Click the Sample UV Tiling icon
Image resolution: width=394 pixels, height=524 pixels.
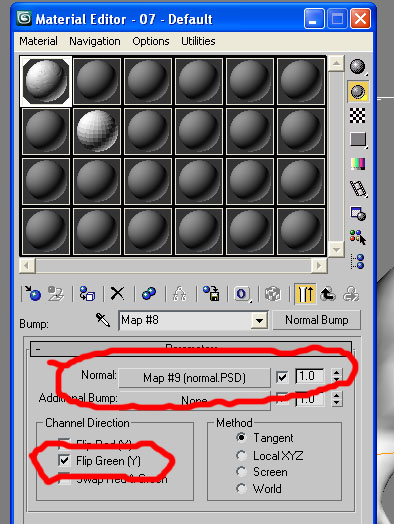tap(358, 139)
